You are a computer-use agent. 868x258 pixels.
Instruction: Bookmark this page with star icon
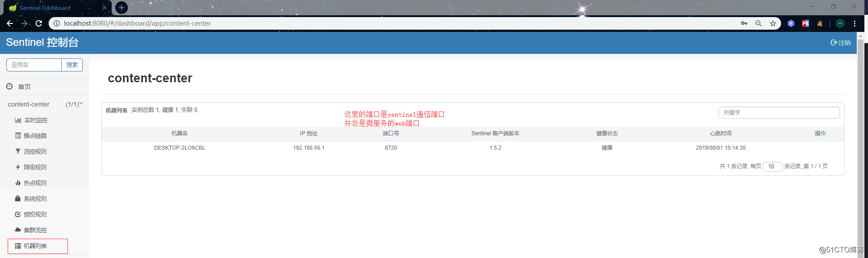[x=773, y=23]
